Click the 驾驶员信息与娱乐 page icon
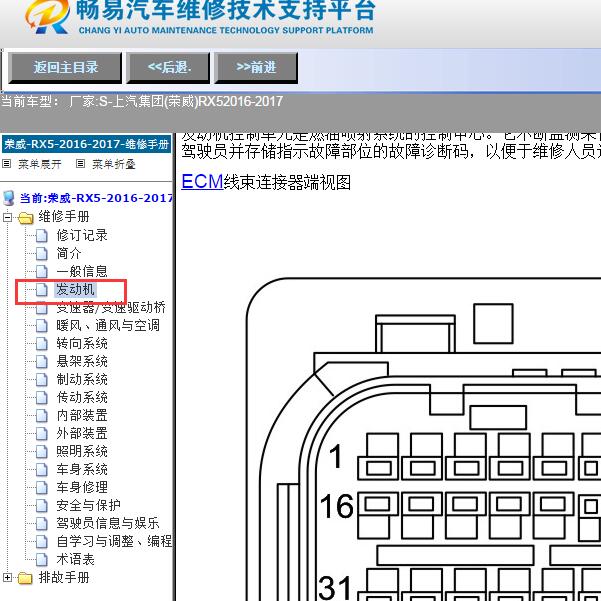This screenshot has width=601, height=601. click(42, 524)
